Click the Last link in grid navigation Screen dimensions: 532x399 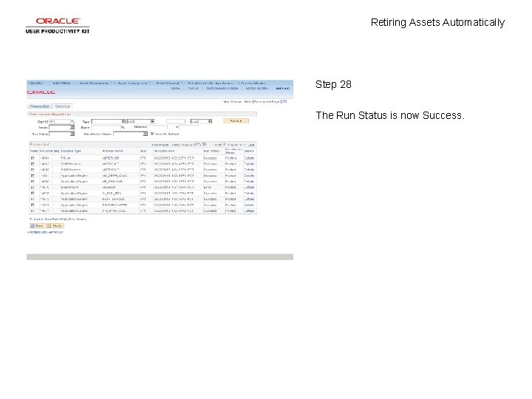[251, 145]
